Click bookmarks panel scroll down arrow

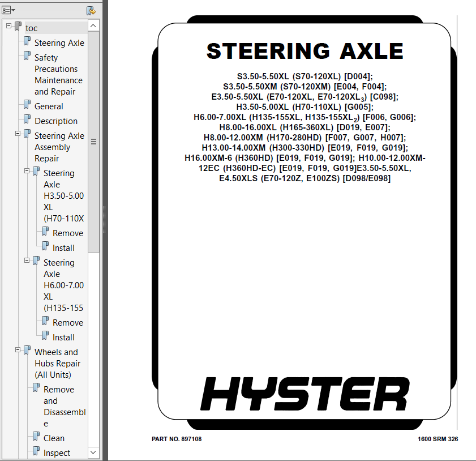click(x=93, y=452)
